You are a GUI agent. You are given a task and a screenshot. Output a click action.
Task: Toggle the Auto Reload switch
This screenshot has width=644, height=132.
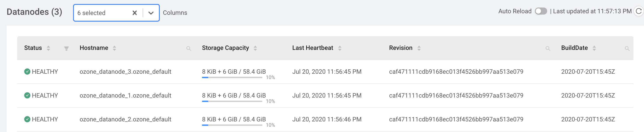click(x=541, y=11)
